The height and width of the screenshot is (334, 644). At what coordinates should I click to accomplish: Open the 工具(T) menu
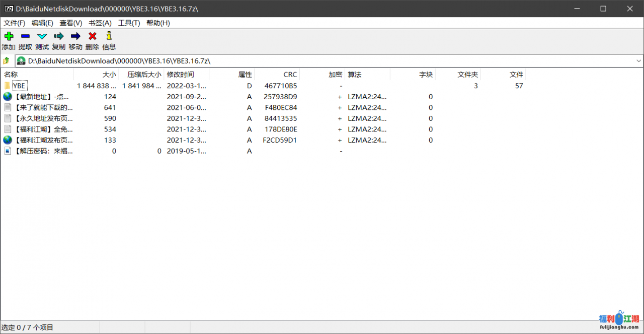(x=129, y=23)
